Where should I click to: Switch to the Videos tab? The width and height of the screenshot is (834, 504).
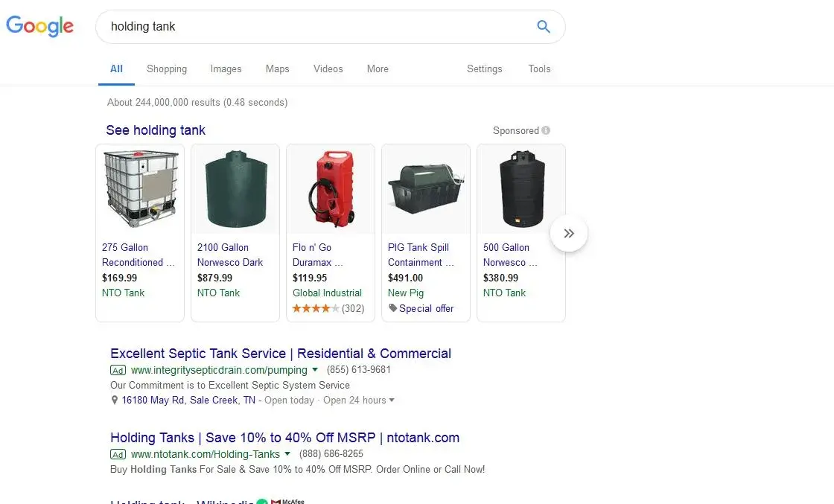click(x=328, y=68)
